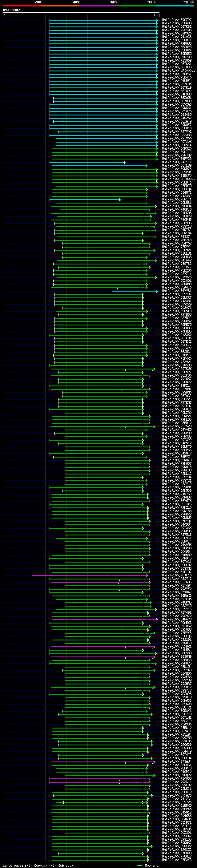
Task: Select label UniRef100_C6TLU9
Action: [177, 166]
